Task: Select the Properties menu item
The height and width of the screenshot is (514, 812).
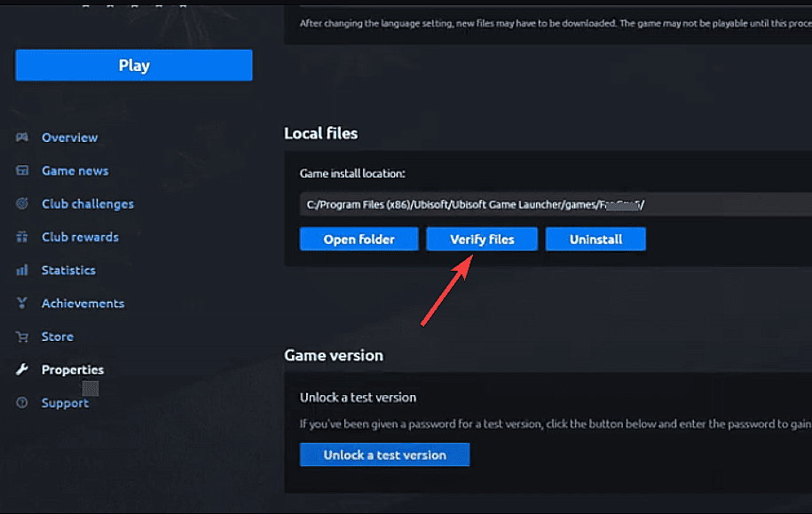Action: 73,369
